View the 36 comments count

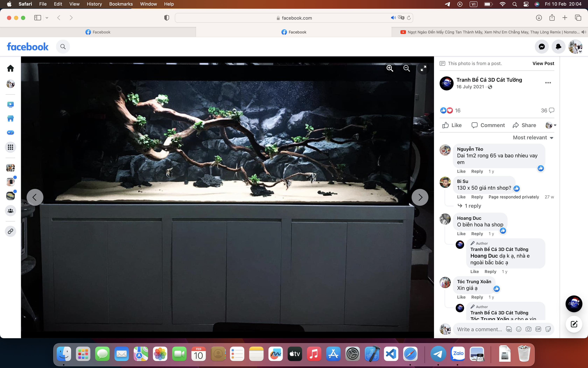tap(547, 111)
